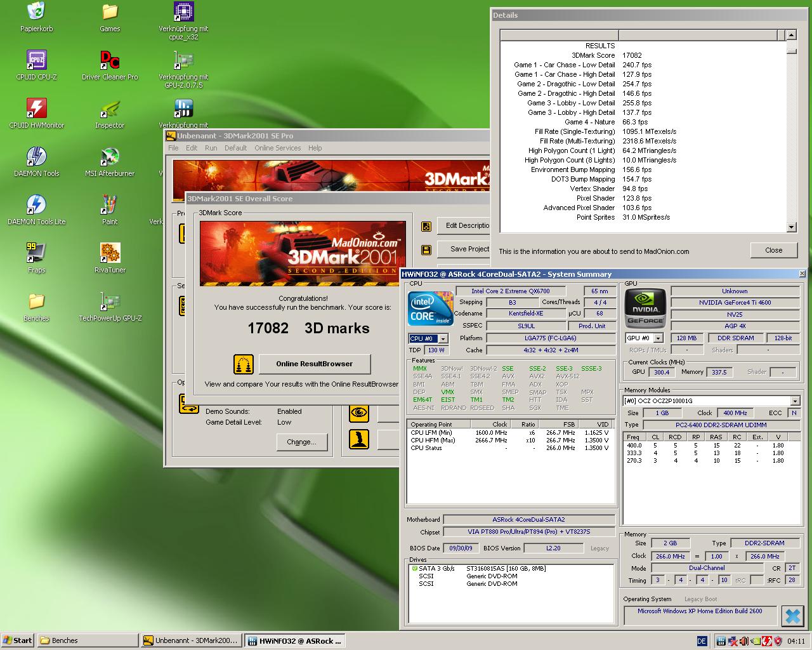Click the yellow eye icon near Demo Sounds
This screenshot has width=812, height=650.
coord(359,413)
